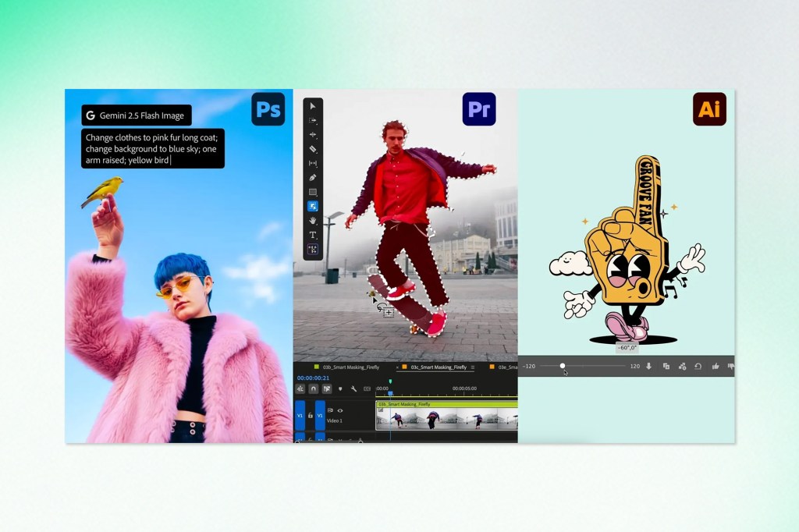Select the Selection tool in Premiere's toolbar
The image size is (799, 532).
click(314, 106)
